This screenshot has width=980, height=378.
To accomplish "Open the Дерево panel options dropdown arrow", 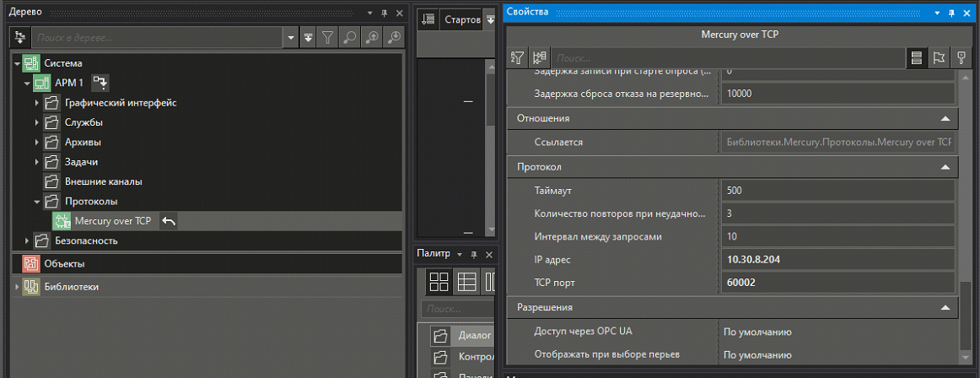I will pyautogui.click(x=370, y=13).
